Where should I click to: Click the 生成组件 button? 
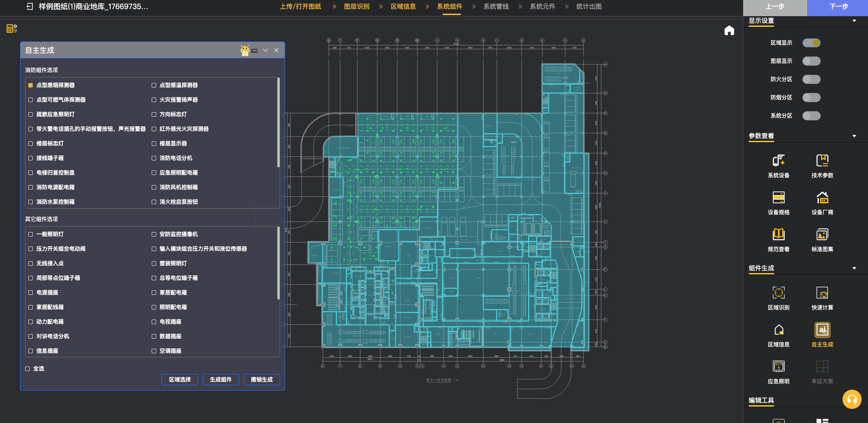point(221,380)
